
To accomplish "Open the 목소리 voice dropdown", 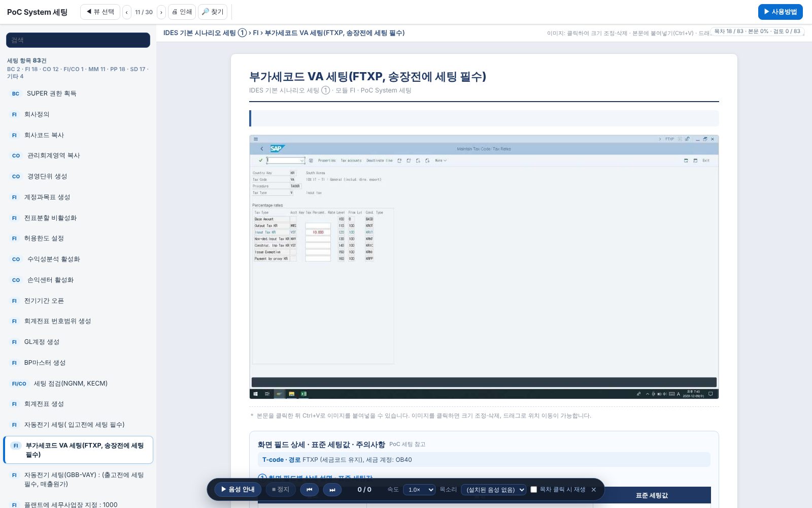I will point(493,490).
